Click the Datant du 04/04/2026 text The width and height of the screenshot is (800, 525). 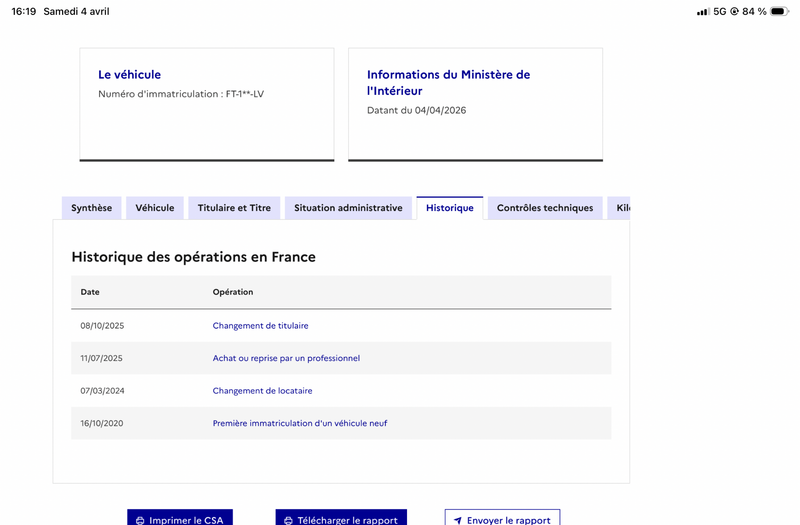tap(416, 110)
